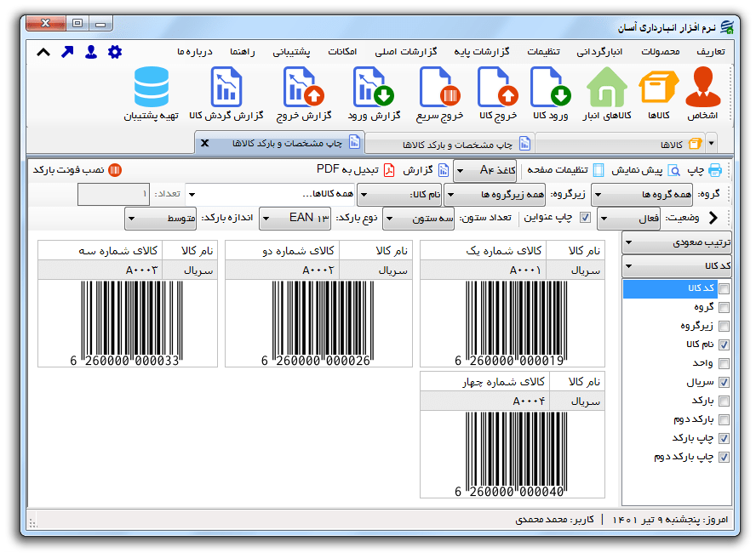This screenshot has width=756, height=558.
Task: Click the گزارش button label
Action: coord(418,170)
